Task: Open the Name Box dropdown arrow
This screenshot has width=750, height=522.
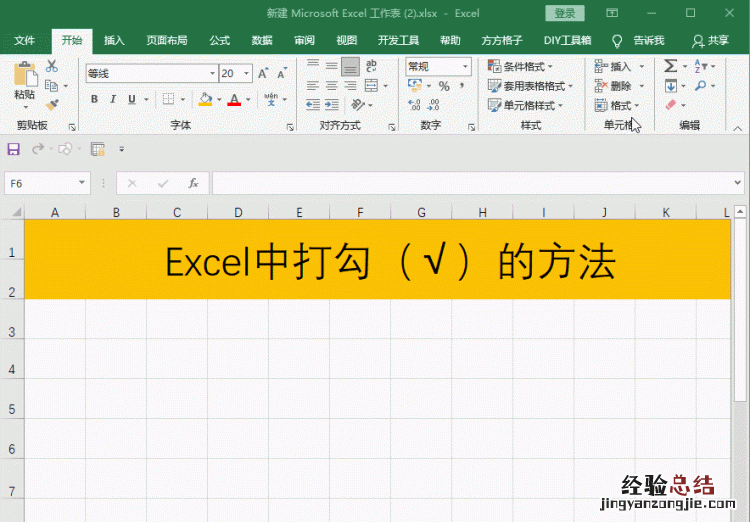Action: [82, 183]
